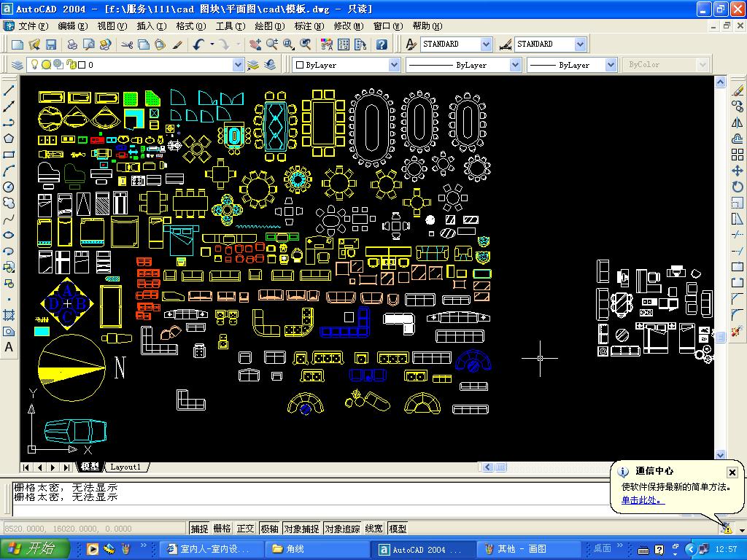
Task: Open the Help question mark icon
Action: [382, 44]
